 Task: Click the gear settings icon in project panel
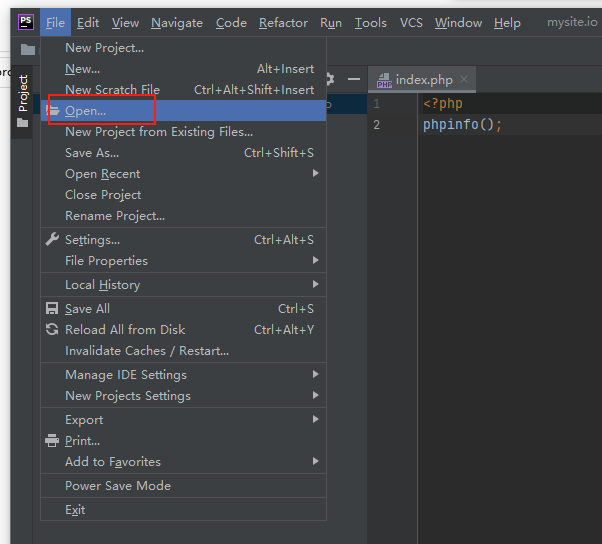330,79
